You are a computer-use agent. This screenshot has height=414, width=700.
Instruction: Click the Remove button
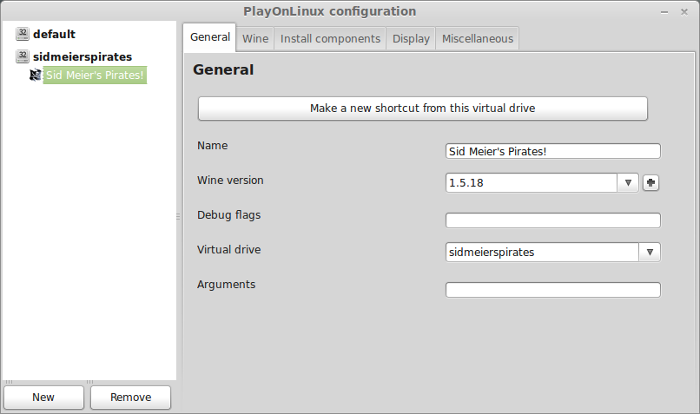pos(130,397)
